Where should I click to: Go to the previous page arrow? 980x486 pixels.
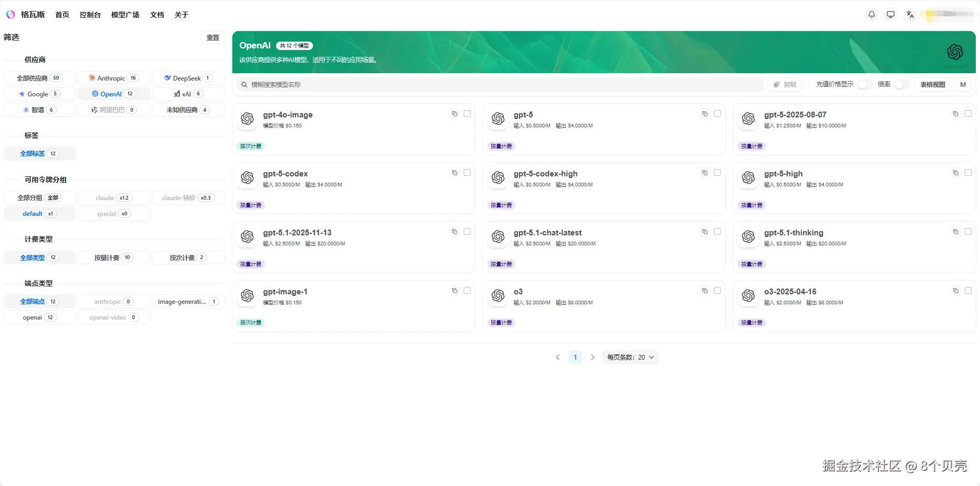pyautogui.click(x=557, y=358)
